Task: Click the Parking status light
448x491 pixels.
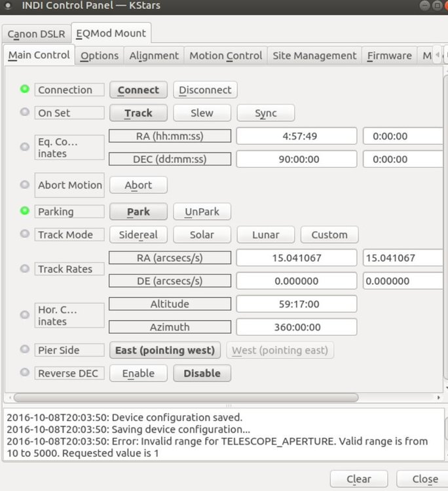Action: pos(24,211)
